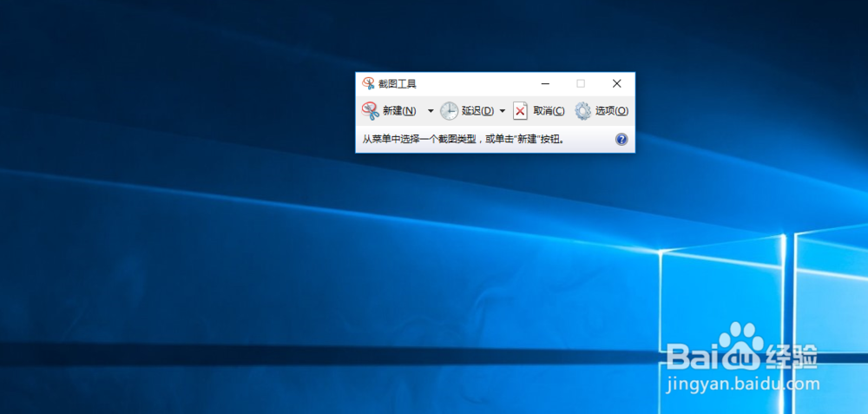Click the Delay clock icon
The width and height of the screenshot is (868, 414).
click(449, 111)
